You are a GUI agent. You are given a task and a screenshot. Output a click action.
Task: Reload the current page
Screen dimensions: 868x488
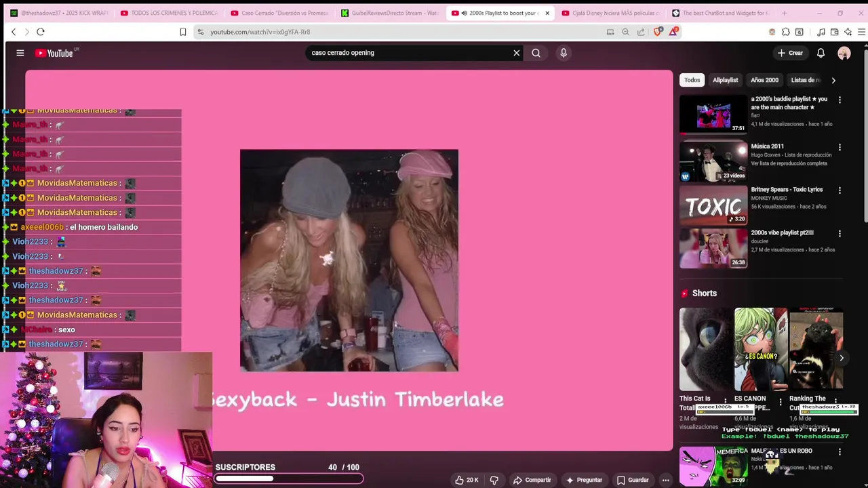coord(41,32)
